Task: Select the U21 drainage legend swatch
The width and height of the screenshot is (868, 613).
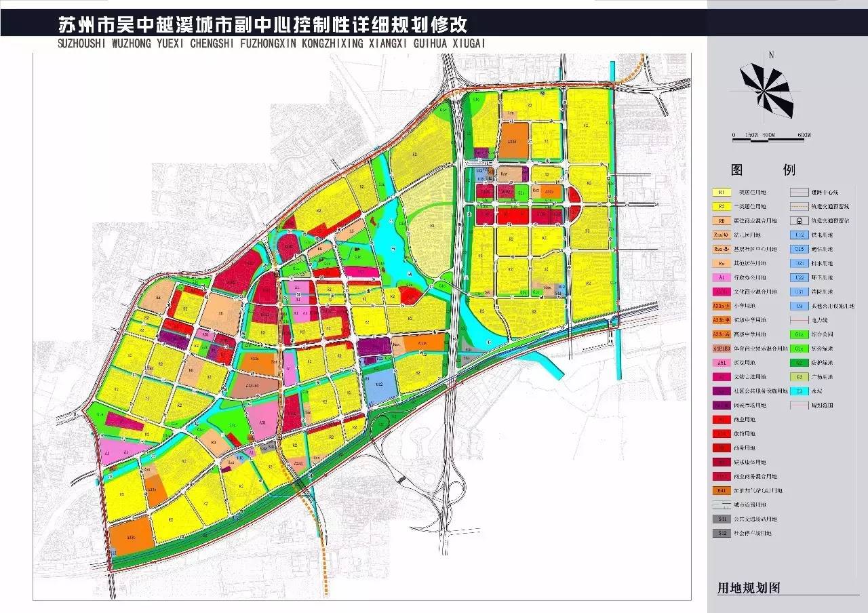Action: click(x=800, y=263)
